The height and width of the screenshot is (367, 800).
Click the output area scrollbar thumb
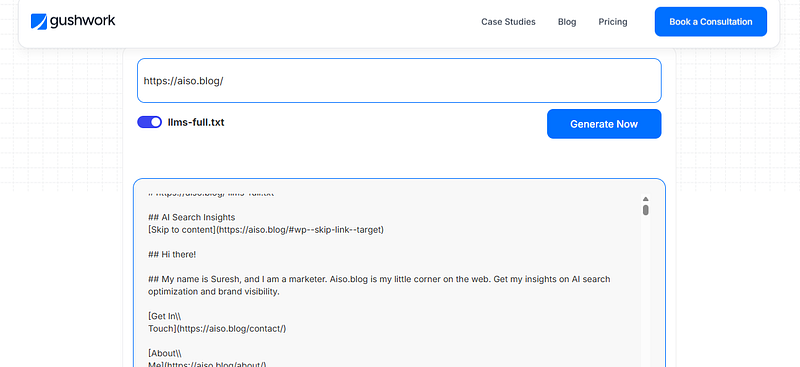pos(645,210)
